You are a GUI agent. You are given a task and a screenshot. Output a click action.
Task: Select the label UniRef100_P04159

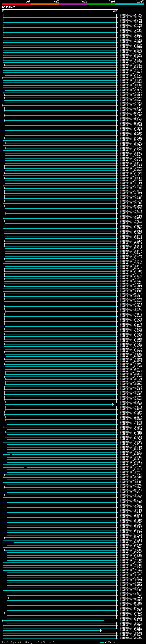tap(131, 218)
